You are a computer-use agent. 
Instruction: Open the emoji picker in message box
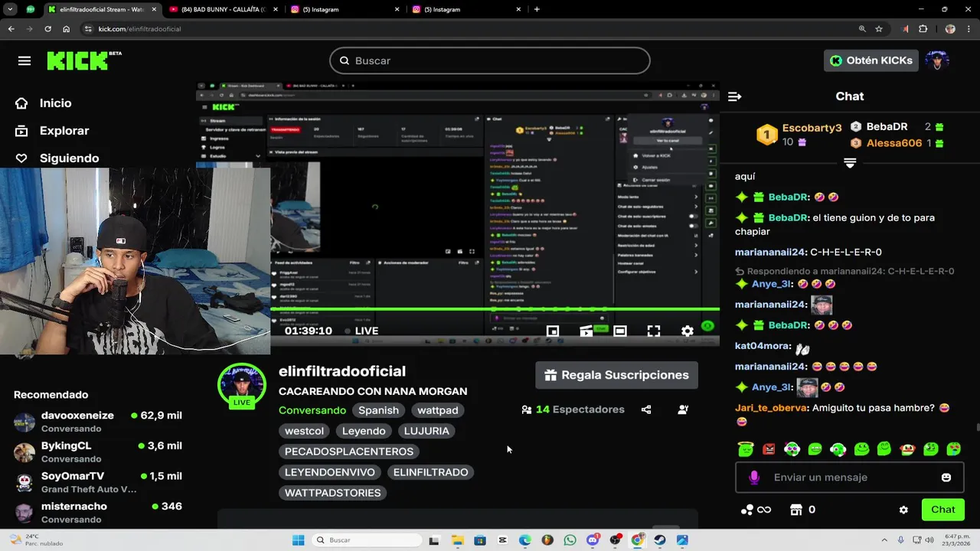946,478
